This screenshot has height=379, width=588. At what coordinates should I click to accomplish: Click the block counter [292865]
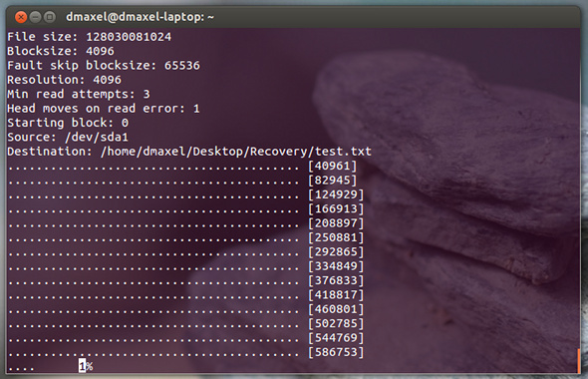336,251
